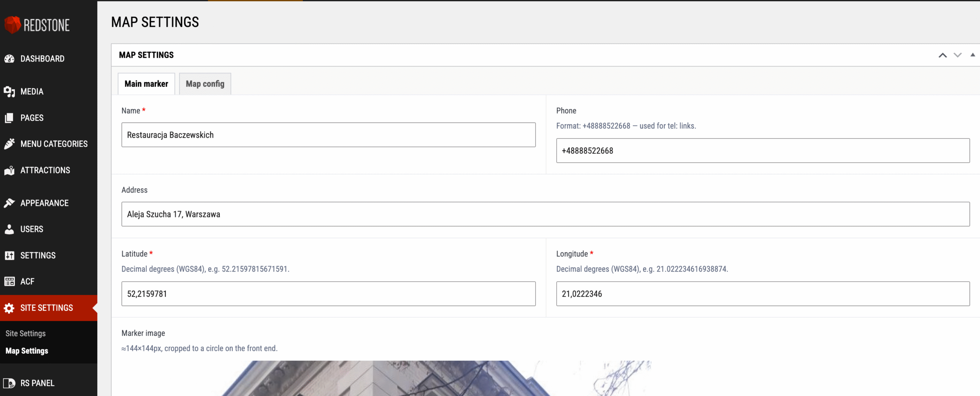Select the Users person icon
The height and width of the screenshot is (396, 980).
click(9, 229)
